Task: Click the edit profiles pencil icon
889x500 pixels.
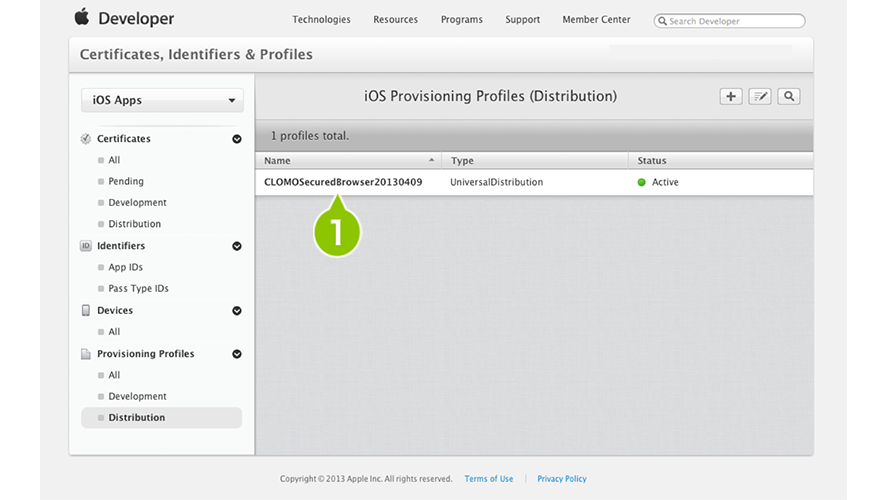Action: pyautogui.click(x=760, y=96)
